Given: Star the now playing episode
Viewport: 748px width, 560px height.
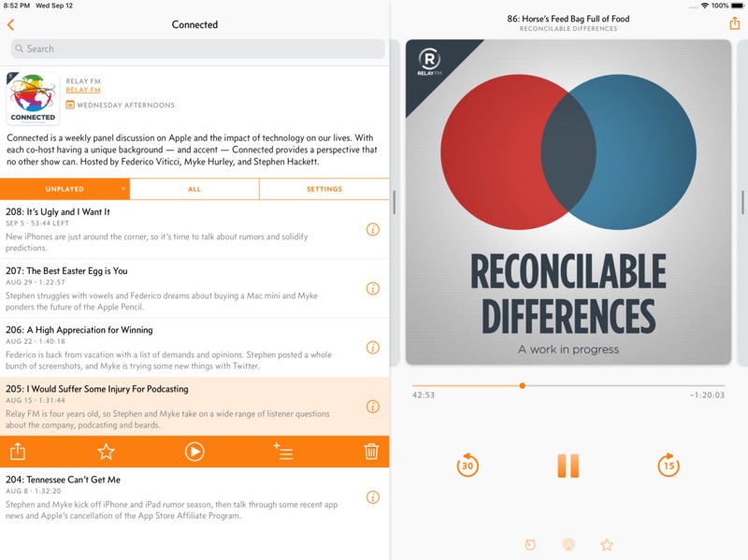Looking at the screenshot, I should point(607,544).
